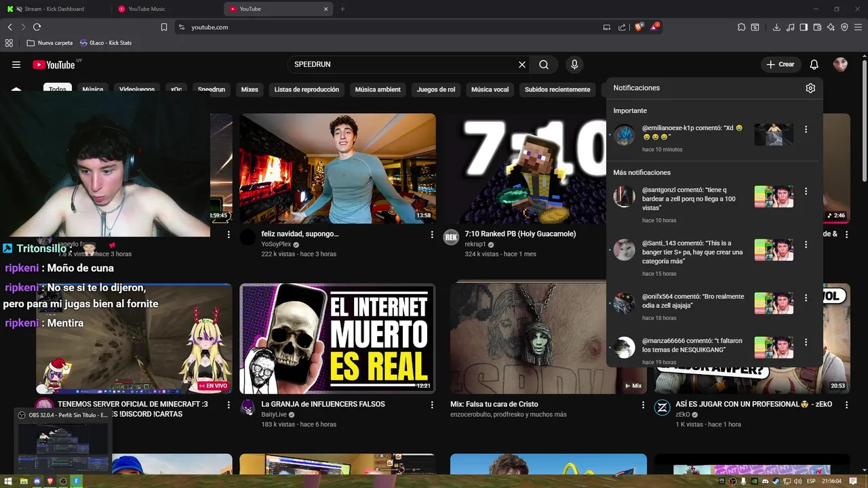
Task: Select Juegos de rol filter chip
Action: pos(436,89)
